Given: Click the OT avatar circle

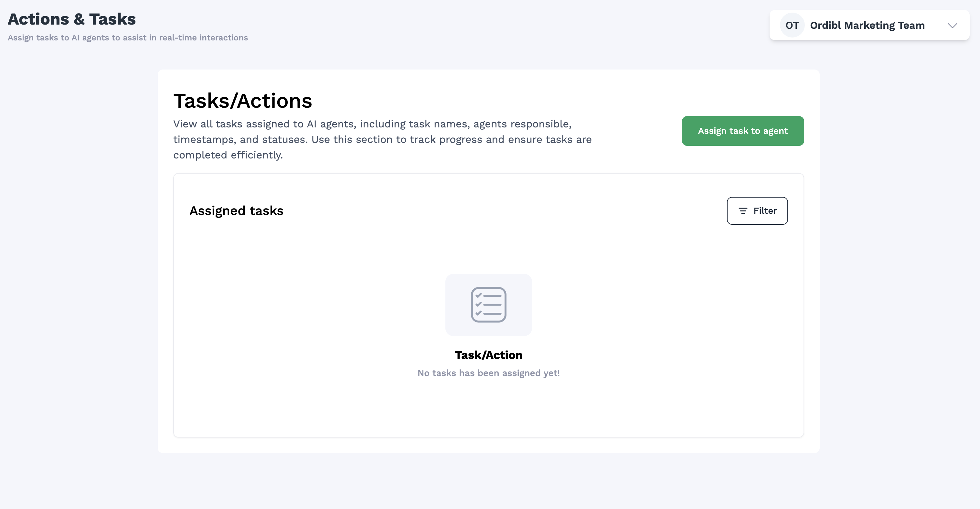Looking at the screenshot, I should (x=792, y=26).
